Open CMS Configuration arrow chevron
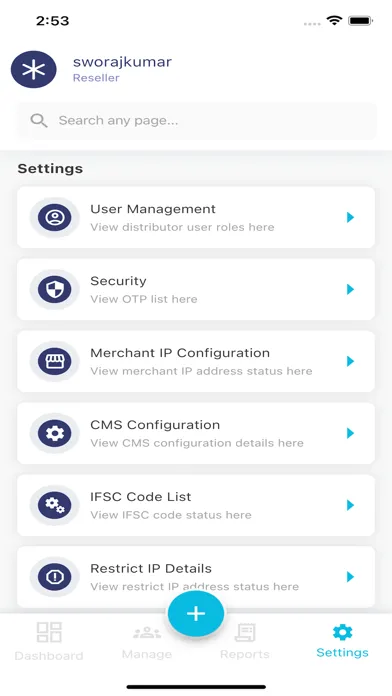 coord(350,433)
